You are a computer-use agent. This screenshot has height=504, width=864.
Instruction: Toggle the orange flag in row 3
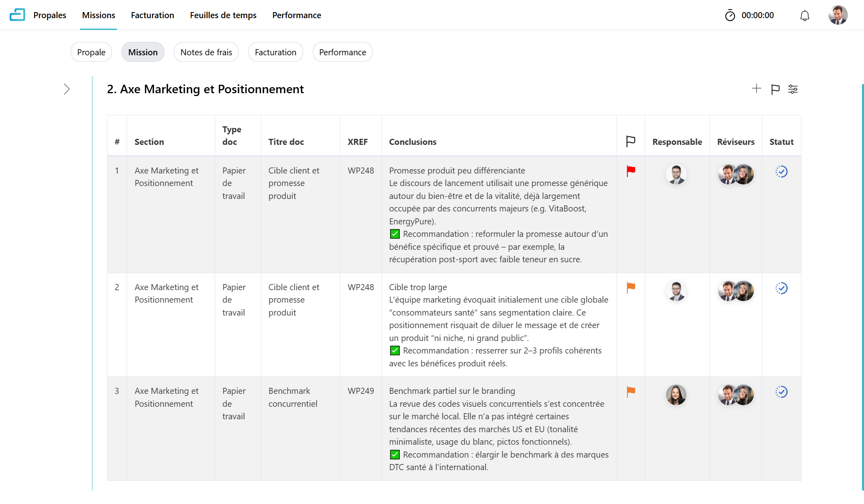[631, 391]
